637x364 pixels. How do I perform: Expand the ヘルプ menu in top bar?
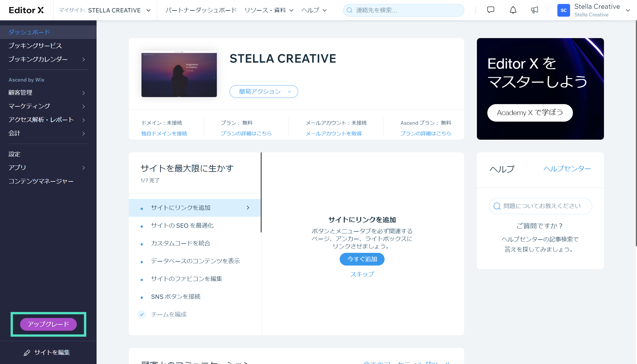[x=314, y=10]
